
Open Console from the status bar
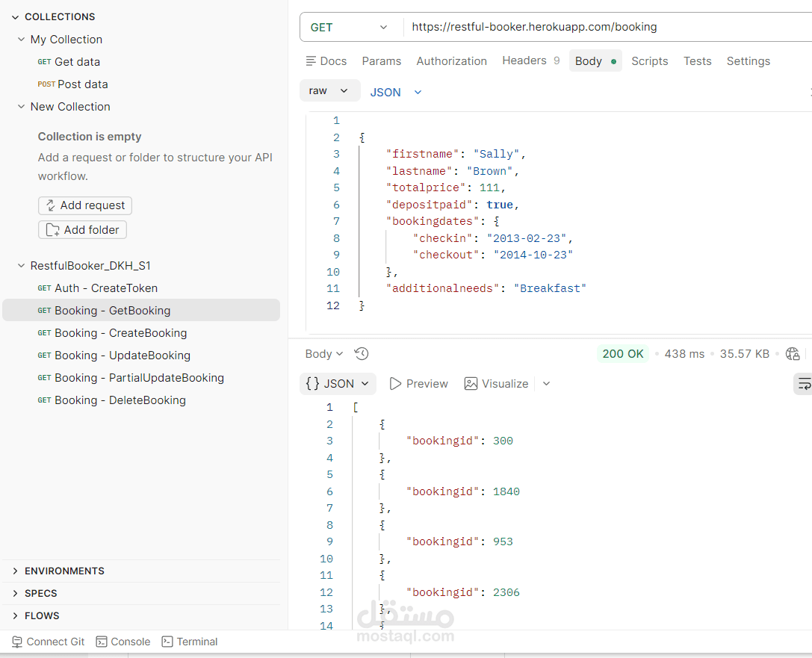[123, 642]
